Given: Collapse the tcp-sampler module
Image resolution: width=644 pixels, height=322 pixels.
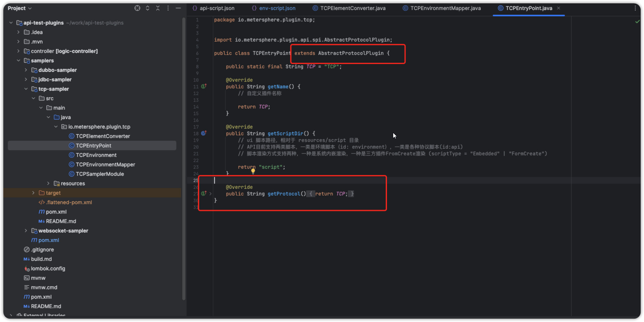Looking at the screenshot, I should [x=26, y=89].
